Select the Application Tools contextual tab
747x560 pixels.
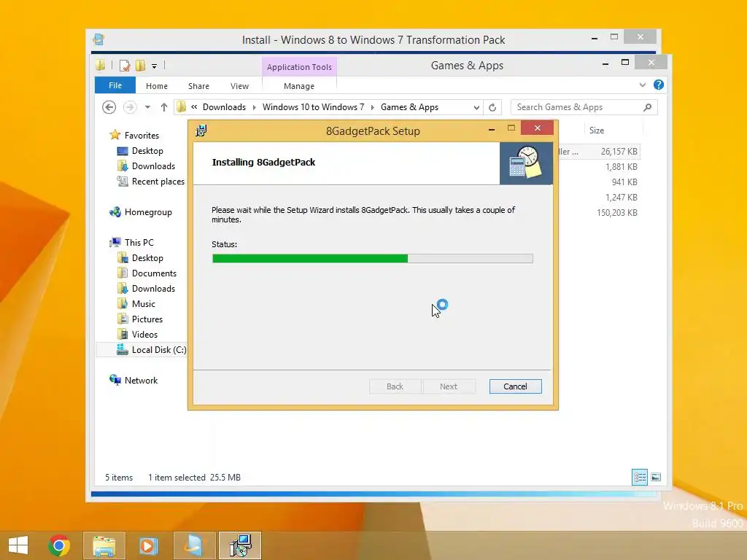299,66
